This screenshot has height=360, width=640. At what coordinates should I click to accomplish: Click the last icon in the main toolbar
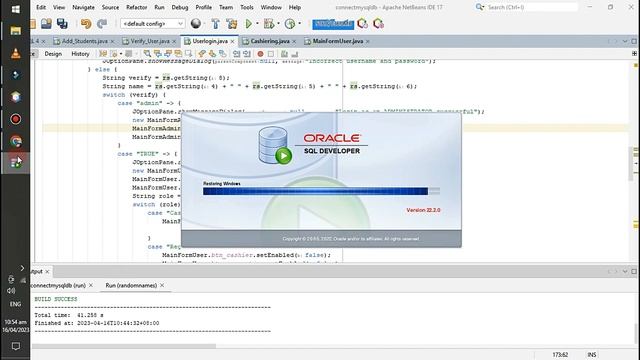click(378, 24)
